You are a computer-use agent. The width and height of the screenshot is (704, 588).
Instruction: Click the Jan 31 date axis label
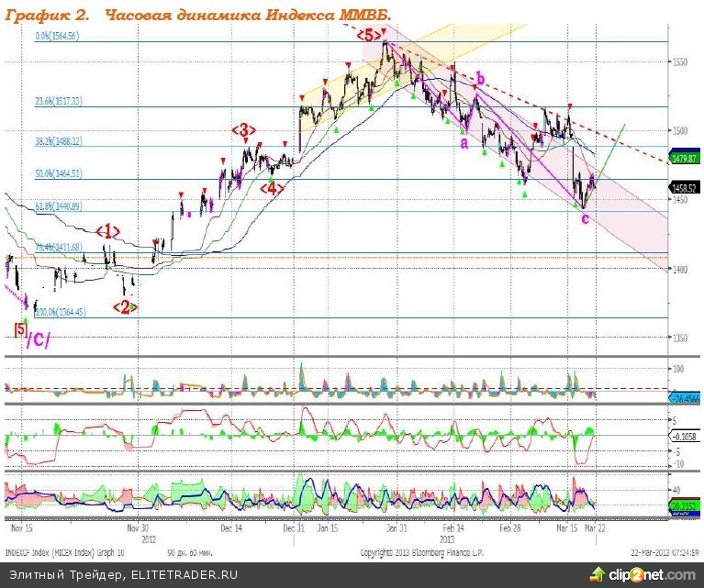(396, 529)
